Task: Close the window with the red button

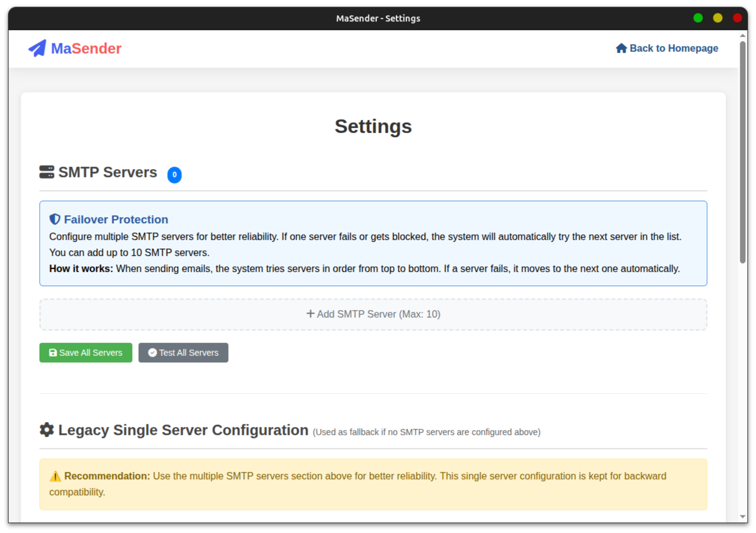Action: click(738, 18)
